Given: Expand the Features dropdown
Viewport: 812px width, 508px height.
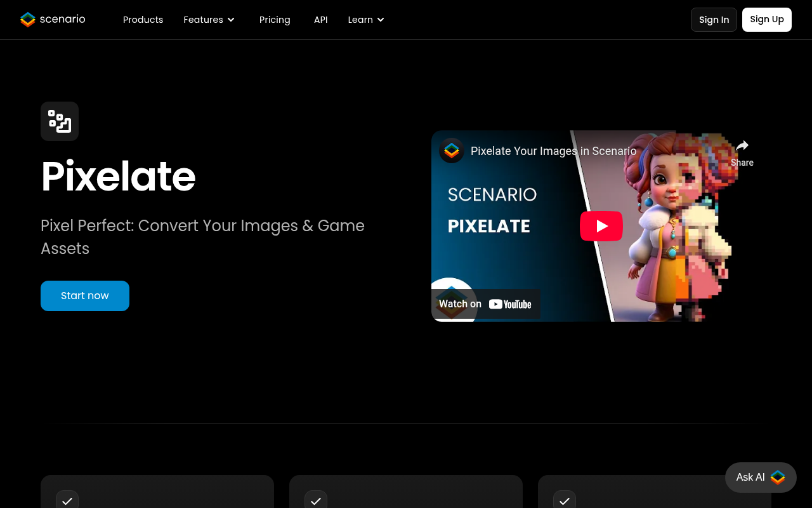Looking at the screenshot, I should click(209, 20).
